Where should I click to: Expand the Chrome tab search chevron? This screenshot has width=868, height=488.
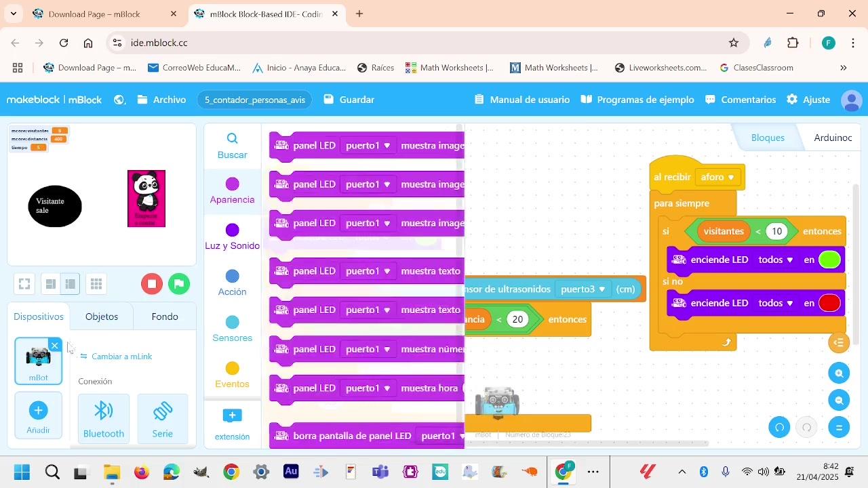point(14,14)
